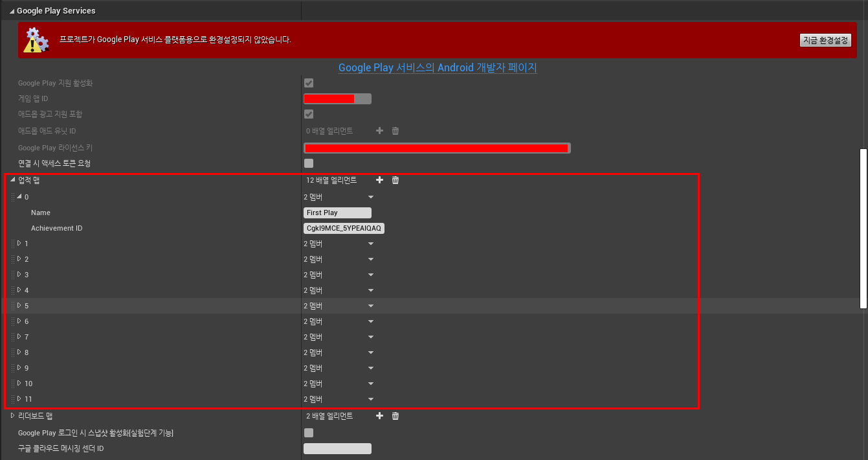
Task: Open options dropdown for element 11
Action: [371, 399]
